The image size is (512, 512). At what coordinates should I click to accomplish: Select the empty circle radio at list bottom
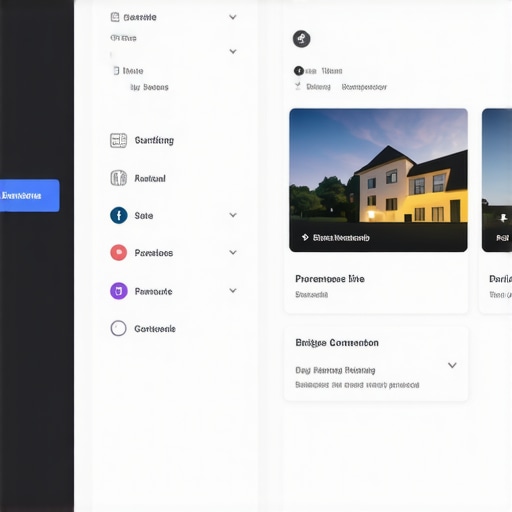(x=118, y=328)
